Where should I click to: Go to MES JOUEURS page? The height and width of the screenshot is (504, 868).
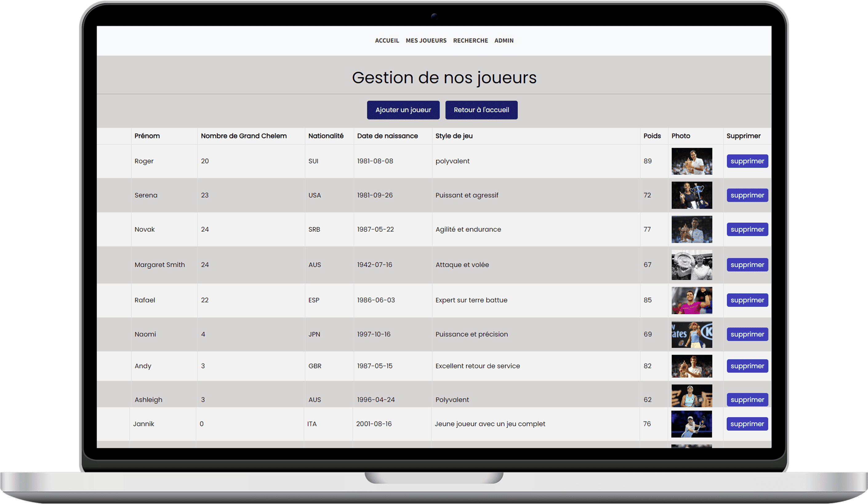(x=426, y=41)
